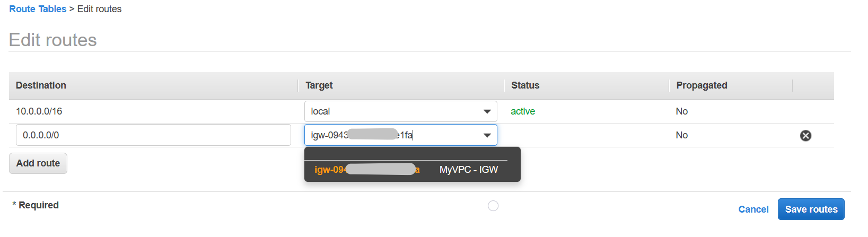Expand the igw target dropdown arrow
The image size is (868, 237).
coord(487,135)
